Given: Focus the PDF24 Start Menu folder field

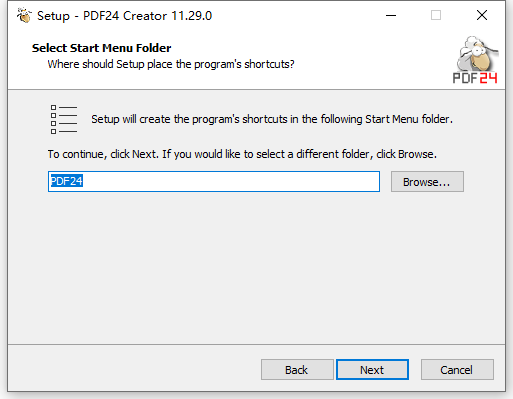Looking at the screenshot, I should [214, 181].
